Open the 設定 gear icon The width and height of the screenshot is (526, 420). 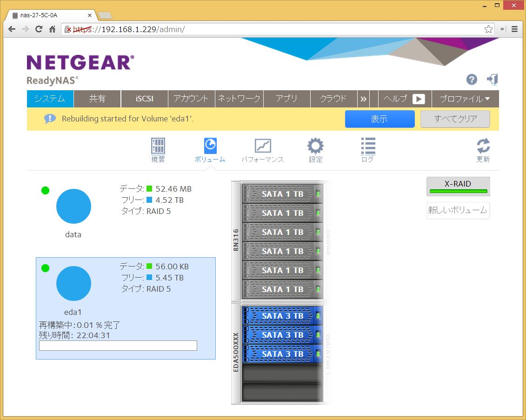click(315, 147)
